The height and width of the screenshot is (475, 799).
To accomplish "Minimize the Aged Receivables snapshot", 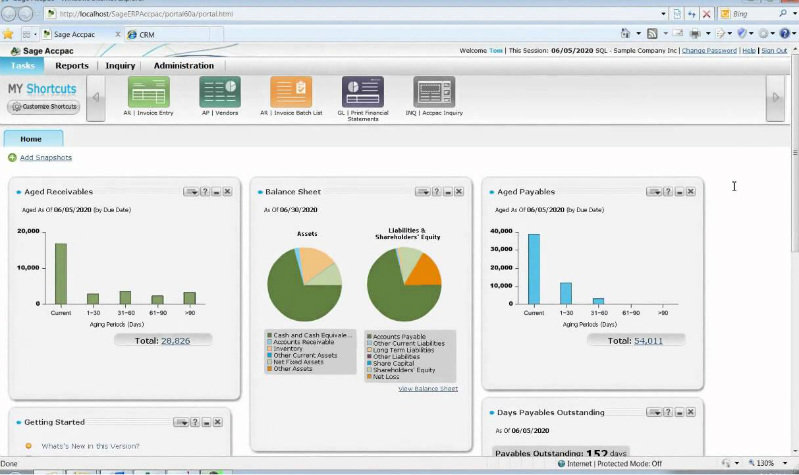I will tap(216, 192).
